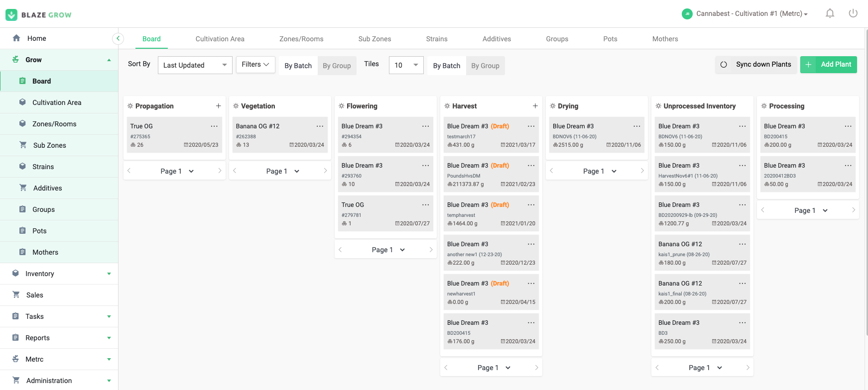This screenshot has width=868, height=390.
Task: Click the notifications bell icon
Action: (x=830, y=13)
